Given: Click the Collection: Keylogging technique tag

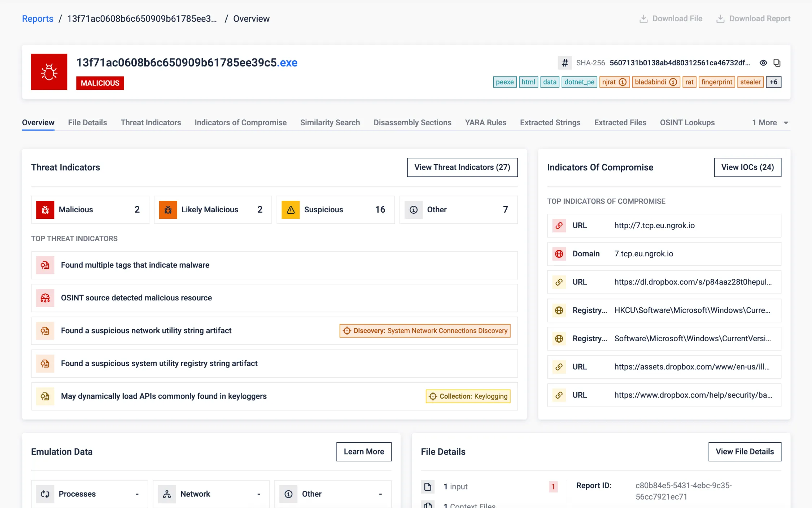Looking at the screenshot, I should coord(468,396).
